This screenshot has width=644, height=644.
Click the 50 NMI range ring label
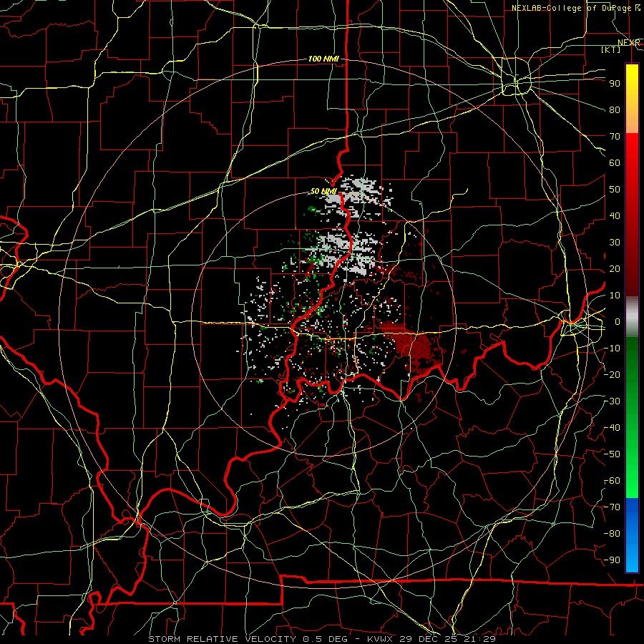(323, 191)
